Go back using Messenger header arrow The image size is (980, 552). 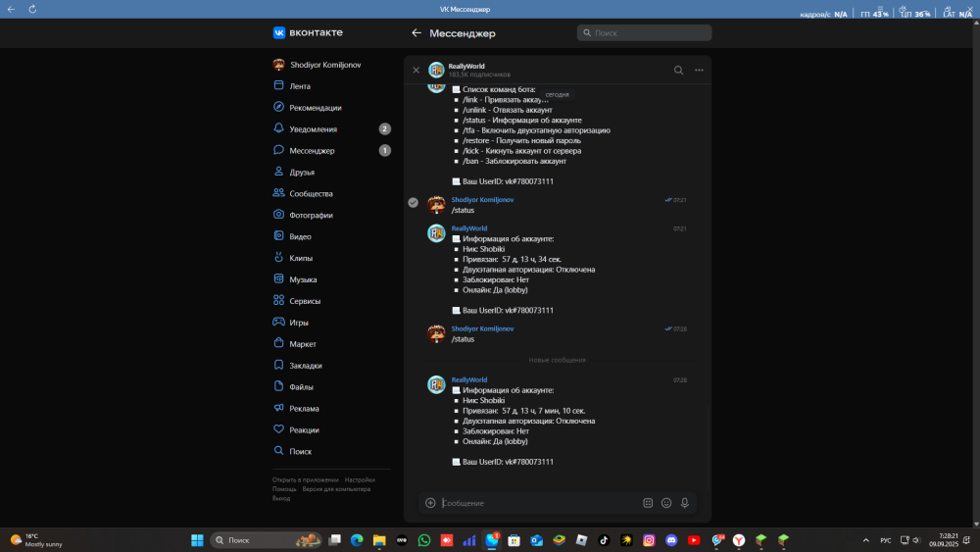416,33
